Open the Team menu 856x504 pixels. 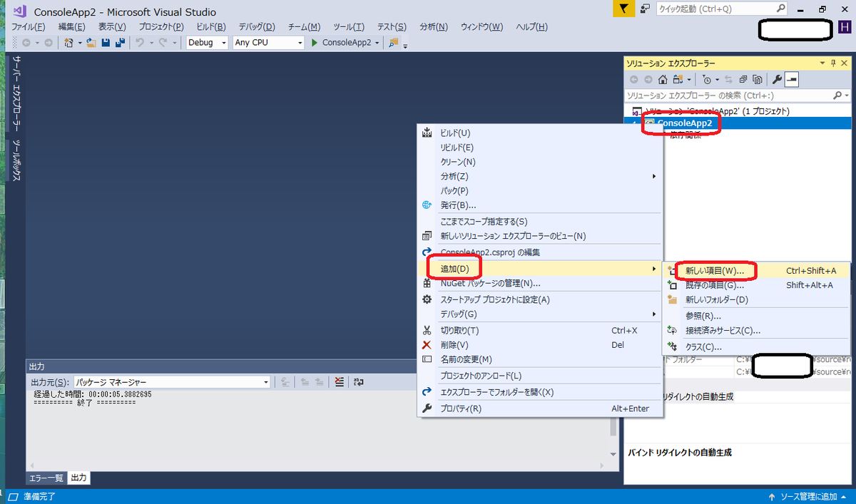click(x=305, y=26)
